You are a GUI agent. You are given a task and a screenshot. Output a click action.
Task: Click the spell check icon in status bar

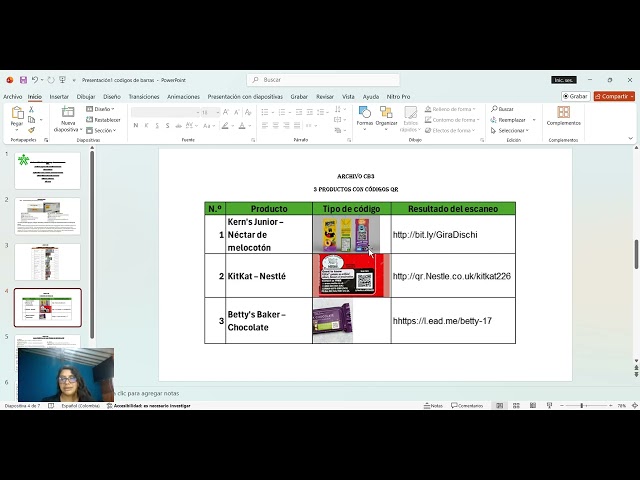51,406
